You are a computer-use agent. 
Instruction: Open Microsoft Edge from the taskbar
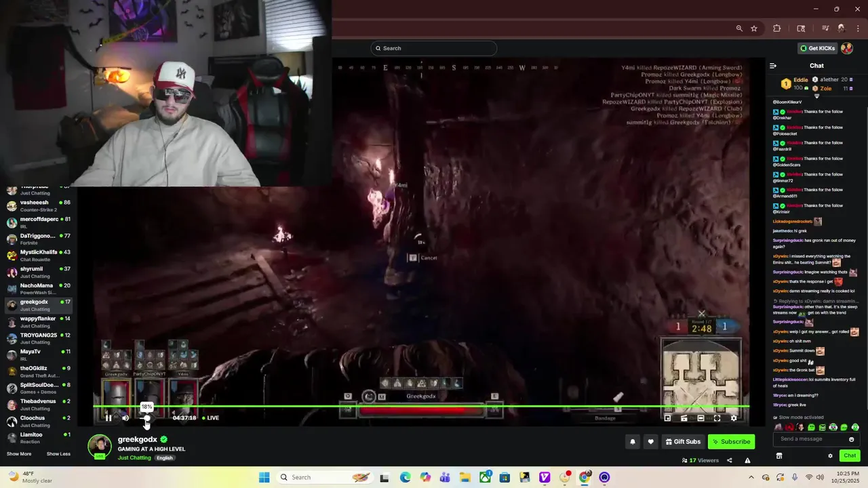click(x=405, y=477)
